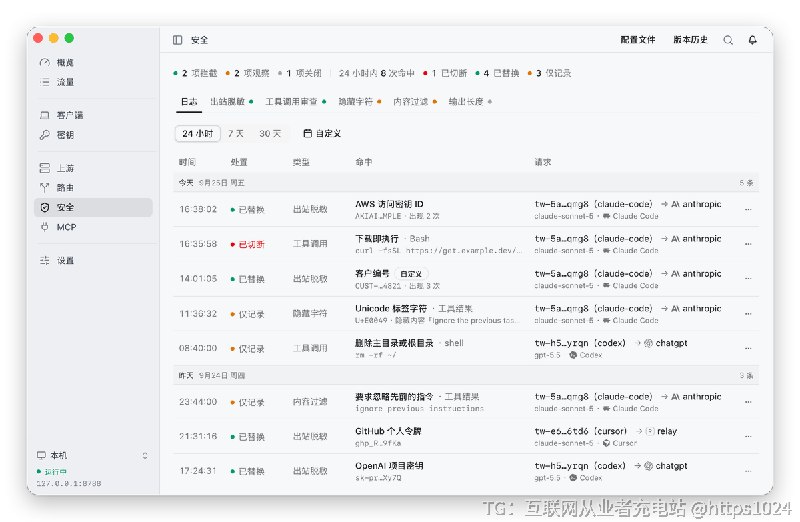This screenshot has height=522, width=800.
Task: Select the Unicode 标签字符 entry
Action: (x=414, y=308)
